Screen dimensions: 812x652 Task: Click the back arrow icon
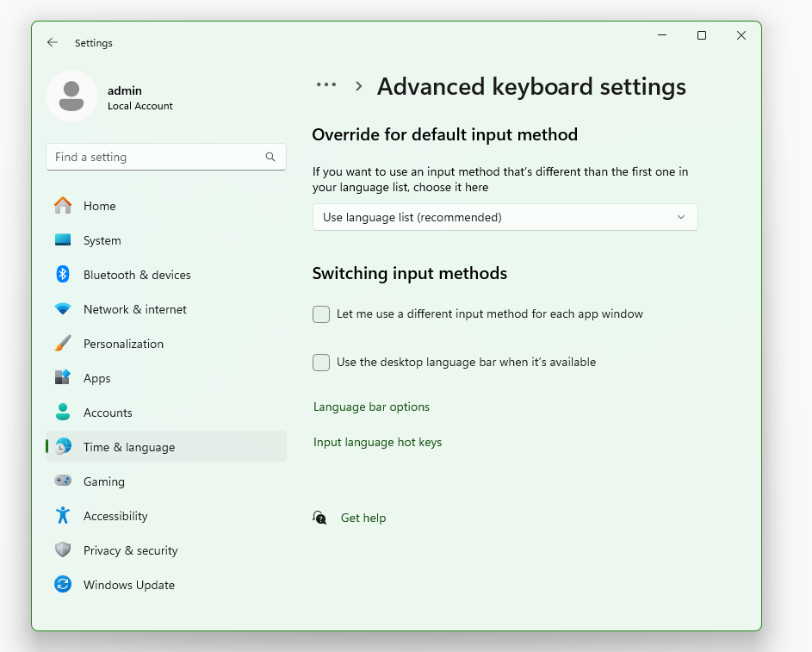[x=53, y=42]
